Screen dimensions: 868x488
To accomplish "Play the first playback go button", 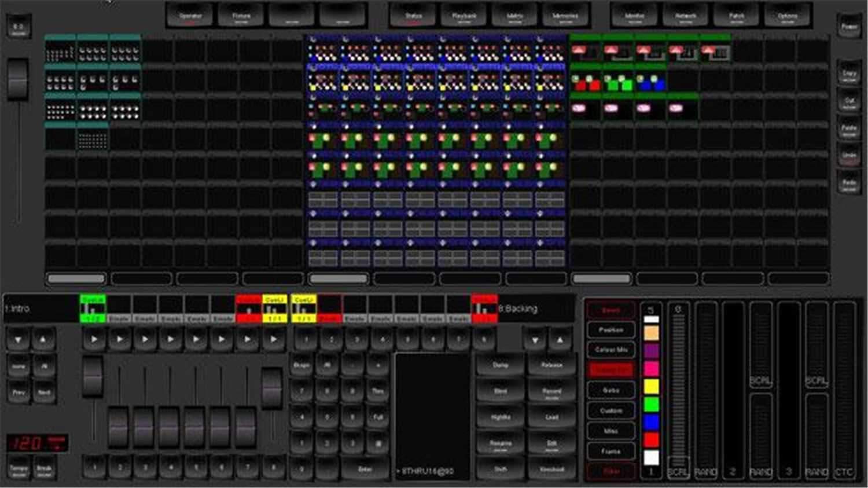I will pos(94,339).
